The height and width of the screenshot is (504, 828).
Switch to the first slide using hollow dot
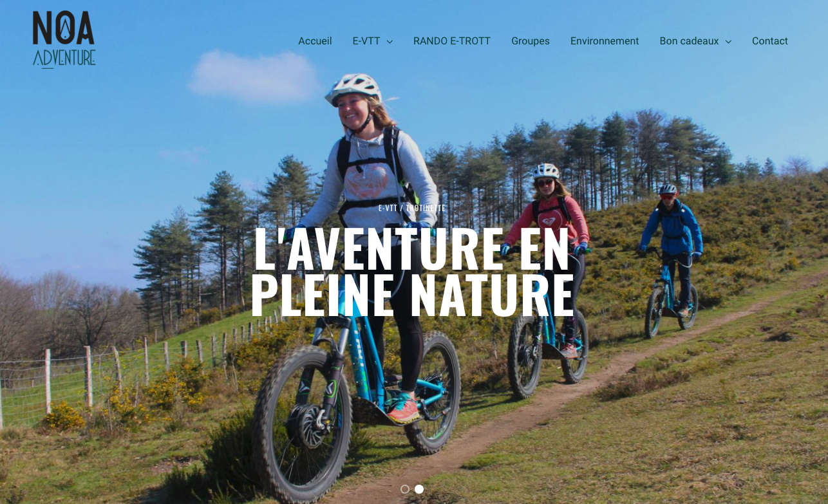[405, 489]
